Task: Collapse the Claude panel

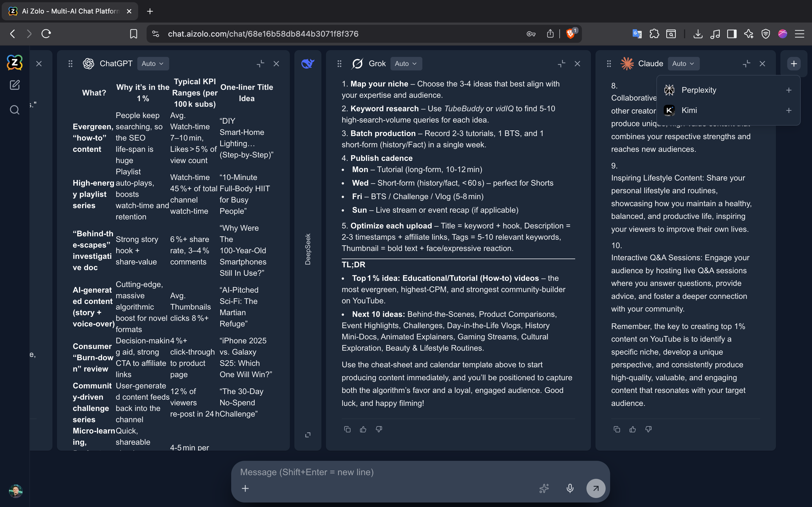Action: click(x=746, y=63)
